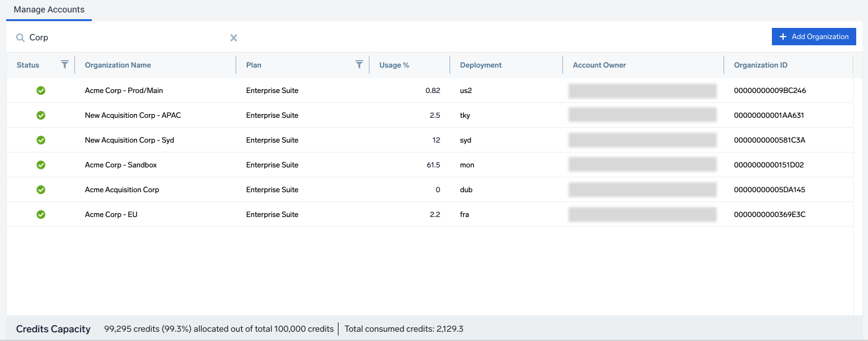Click the Add Organization button

click(813, 37)
